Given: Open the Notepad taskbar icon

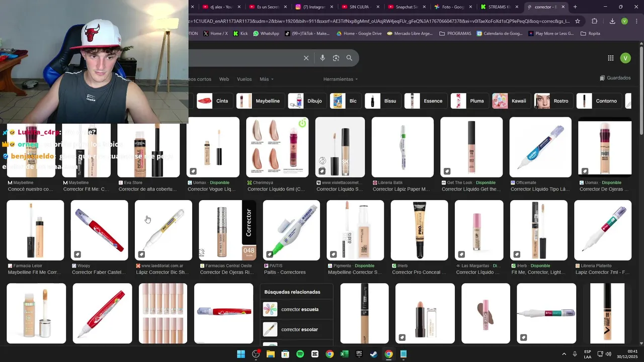Looking at the screenshot, I should [x=404, y=354].
